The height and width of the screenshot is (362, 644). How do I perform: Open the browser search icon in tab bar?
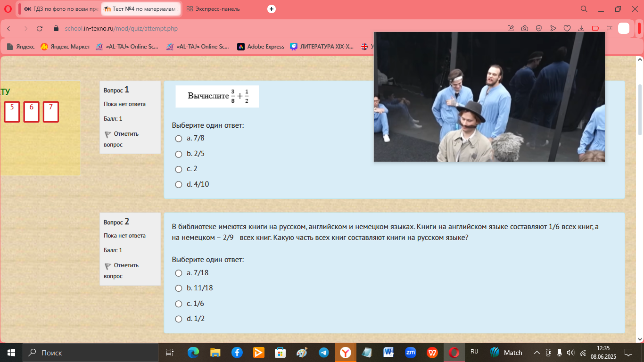pyautogui.click(x=584, y=9)
